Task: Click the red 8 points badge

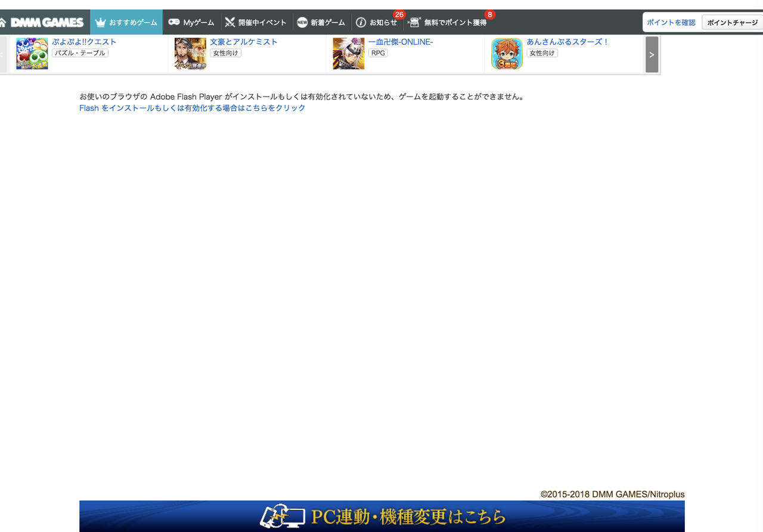Action: [x=490, y=14]
